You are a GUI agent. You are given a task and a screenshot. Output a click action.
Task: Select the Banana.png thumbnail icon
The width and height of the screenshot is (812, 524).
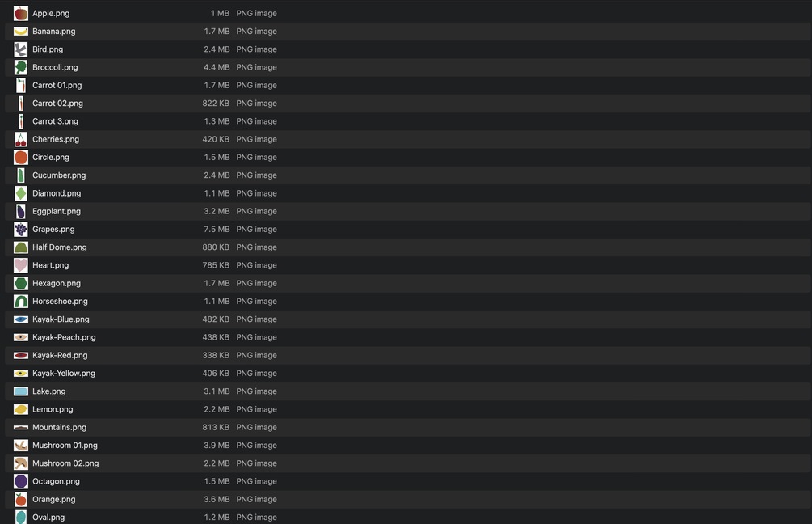click(x=21, y=32)
